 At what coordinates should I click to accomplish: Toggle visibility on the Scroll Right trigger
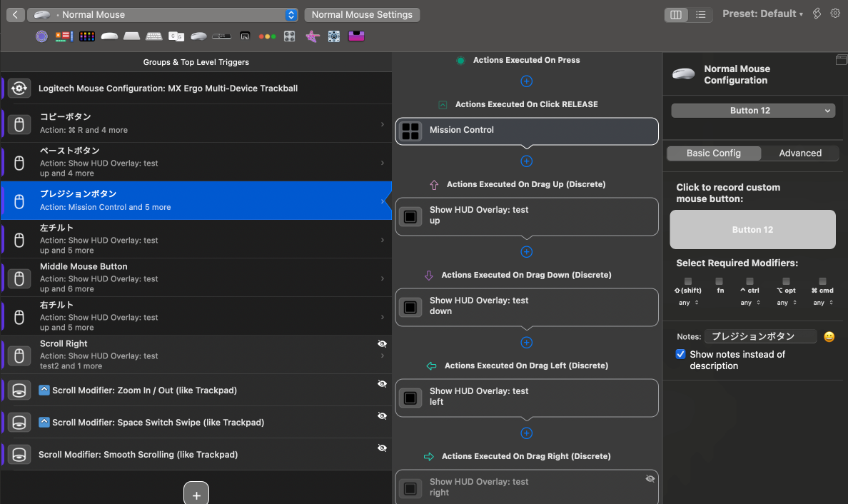click(x=382, y=343)
